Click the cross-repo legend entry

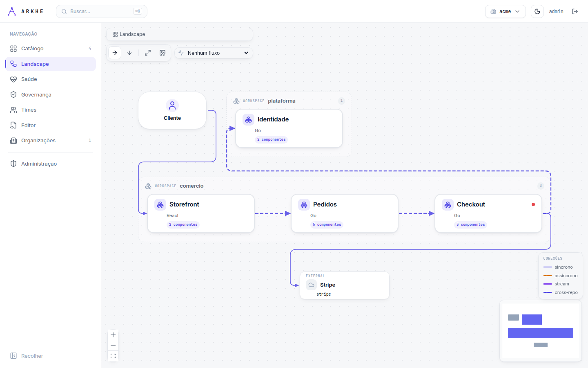pos(561,292)
